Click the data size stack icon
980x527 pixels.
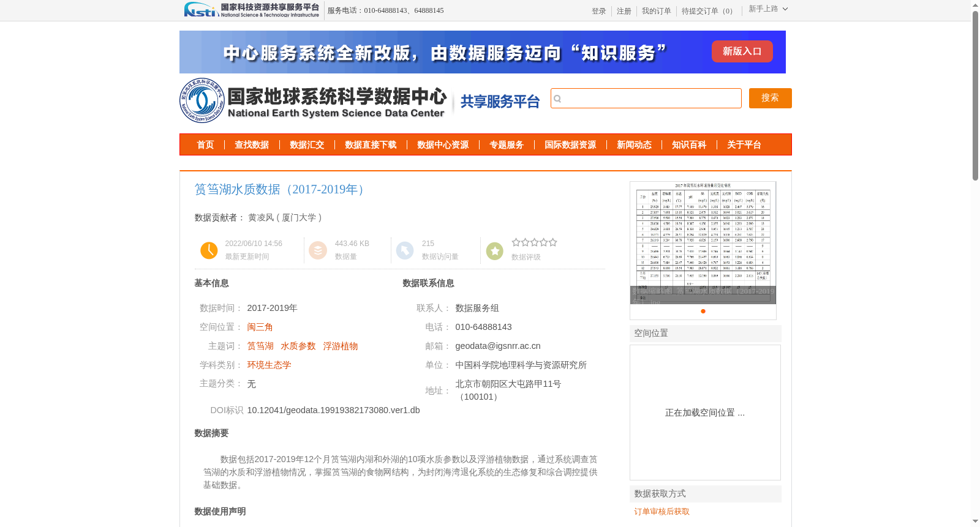pos(318,250)
